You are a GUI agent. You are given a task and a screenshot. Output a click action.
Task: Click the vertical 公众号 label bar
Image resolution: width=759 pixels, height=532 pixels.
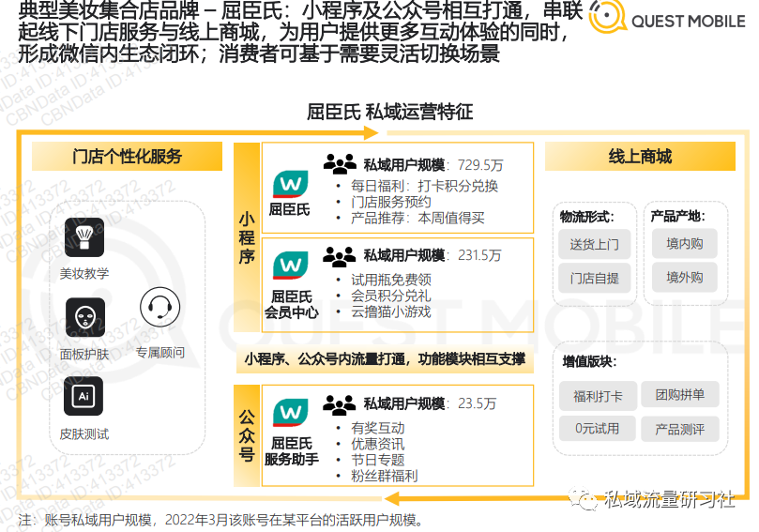[x=247, y=435]
